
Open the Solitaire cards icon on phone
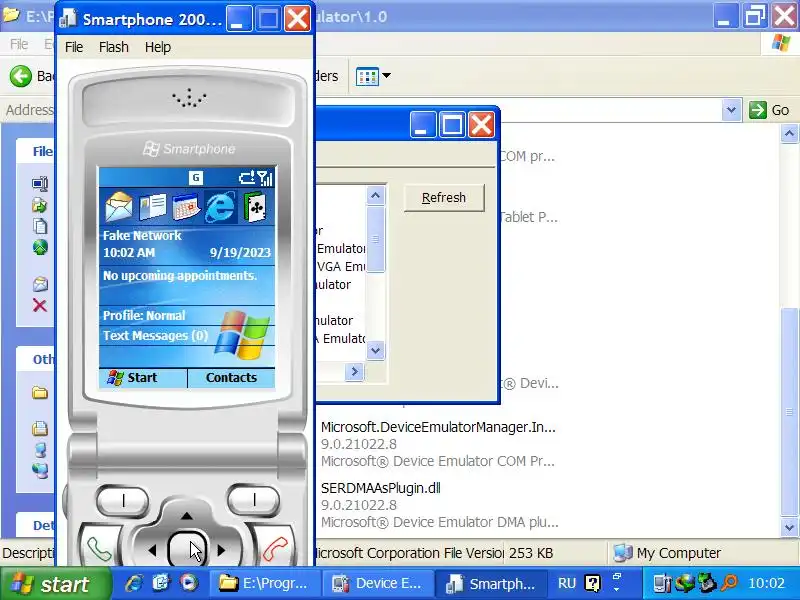click(x=255, y=206)
